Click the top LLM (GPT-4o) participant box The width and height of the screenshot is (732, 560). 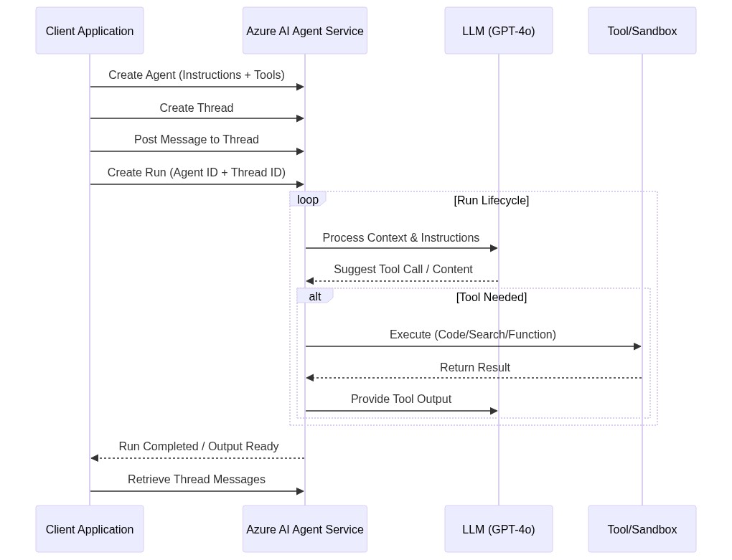coord(499,31)
